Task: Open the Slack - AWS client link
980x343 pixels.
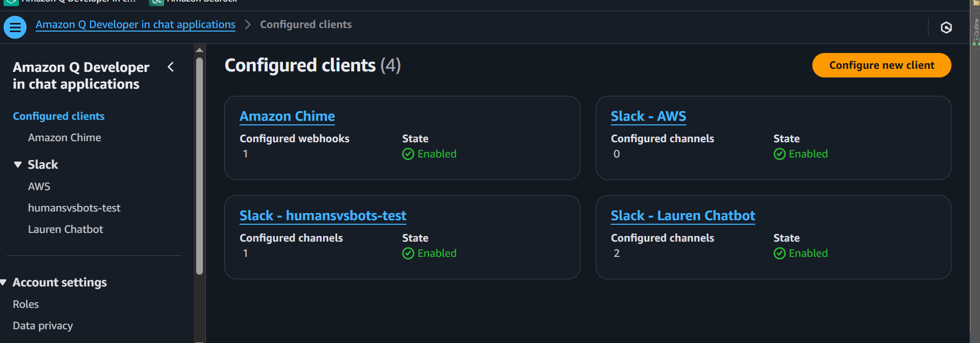Action: pyautogui.click(x=648, y=116)
